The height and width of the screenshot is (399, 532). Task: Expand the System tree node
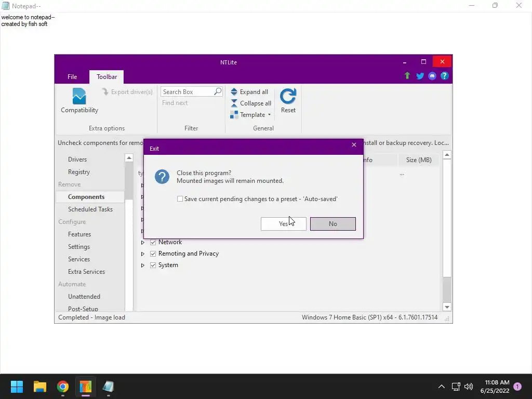pyautogui.click(x=143, y=265)
